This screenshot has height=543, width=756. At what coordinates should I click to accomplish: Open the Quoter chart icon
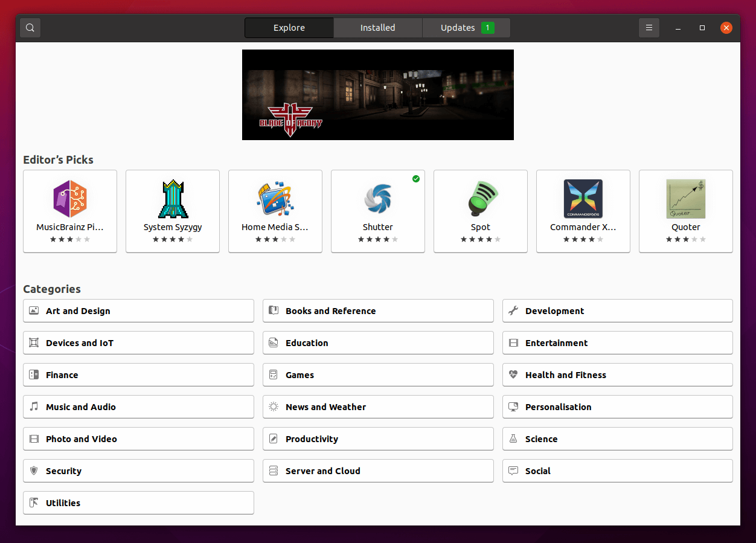coord(686,199)
